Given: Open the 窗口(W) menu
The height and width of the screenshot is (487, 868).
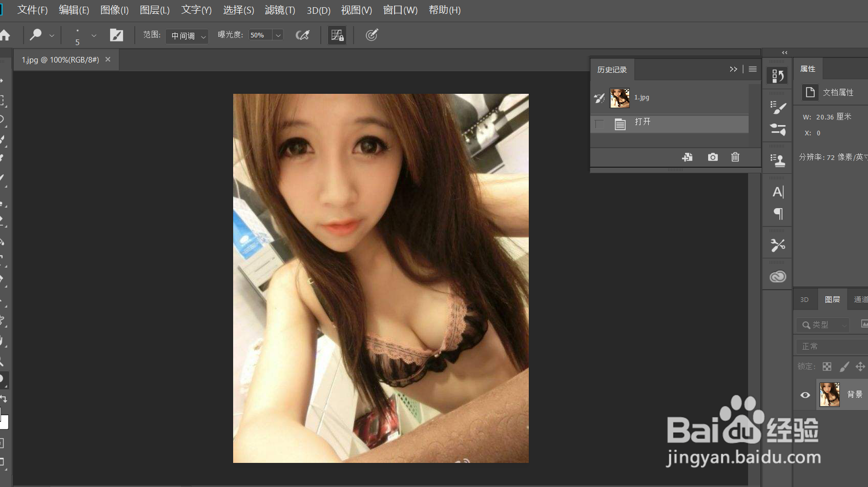Looking at the screenshot, I should click(400, 10).
